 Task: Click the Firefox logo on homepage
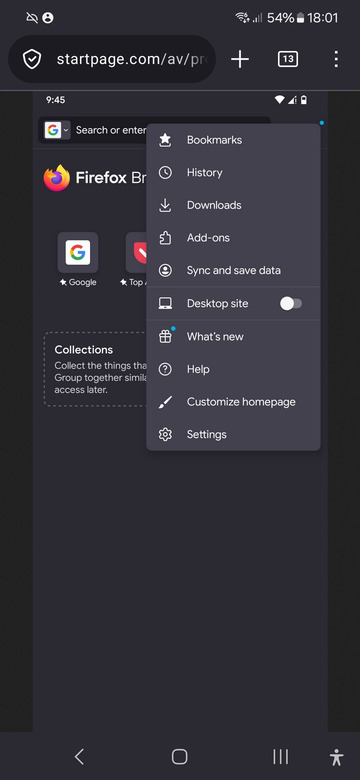click(56, 178)
